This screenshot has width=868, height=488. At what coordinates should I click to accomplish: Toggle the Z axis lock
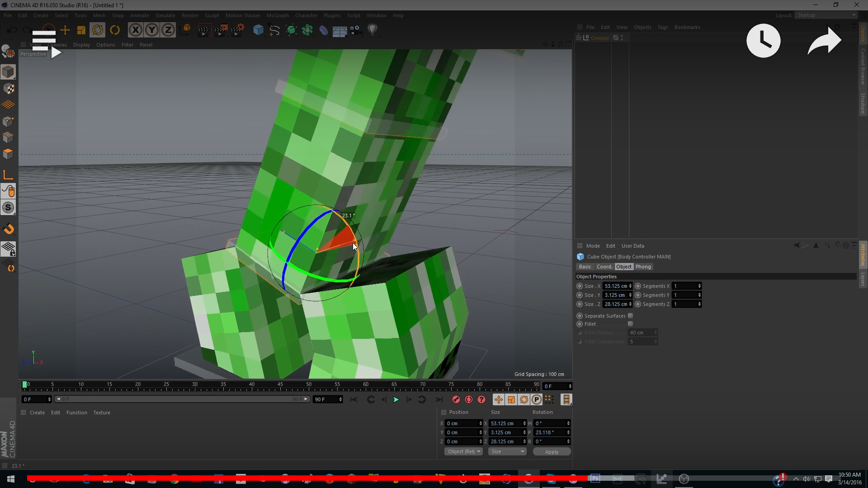click(168, 30)
